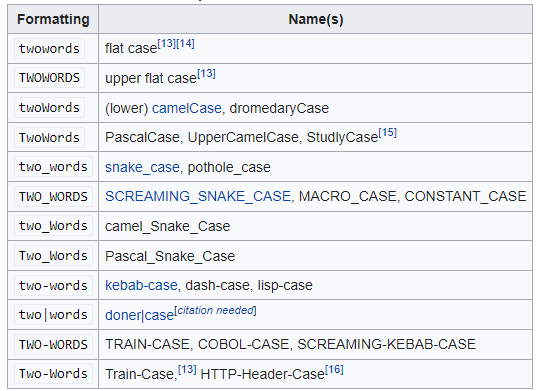Image resolution: width=536 pixels, height=391 pixels.
Task: Click the TRAIN-CASE text
Action: point(147,344)
